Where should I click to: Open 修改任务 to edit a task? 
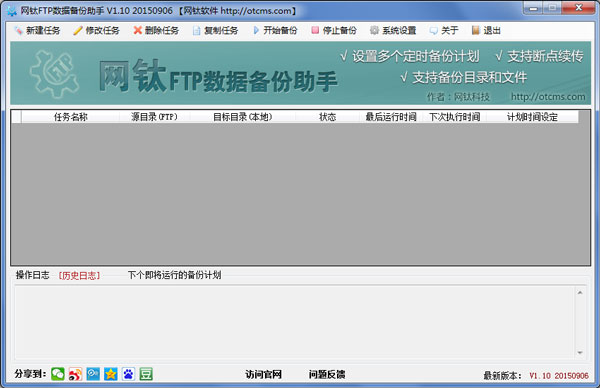click(97, 30)
